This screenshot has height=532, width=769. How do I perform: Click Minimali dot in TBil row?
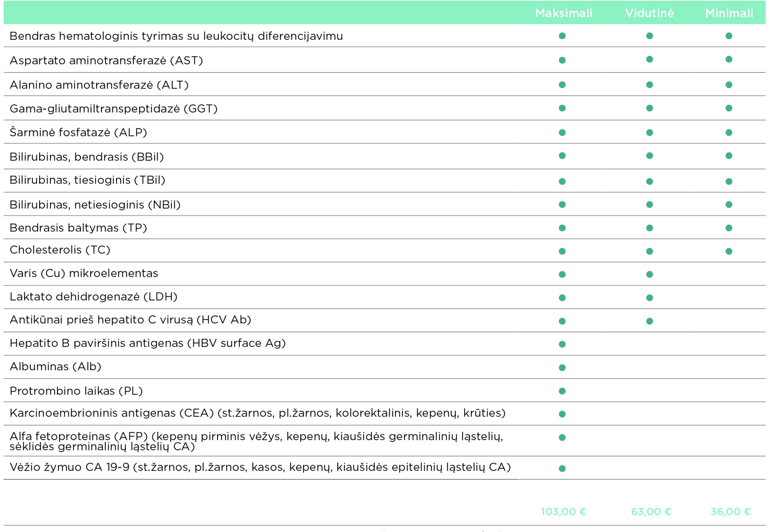(729, 182)
